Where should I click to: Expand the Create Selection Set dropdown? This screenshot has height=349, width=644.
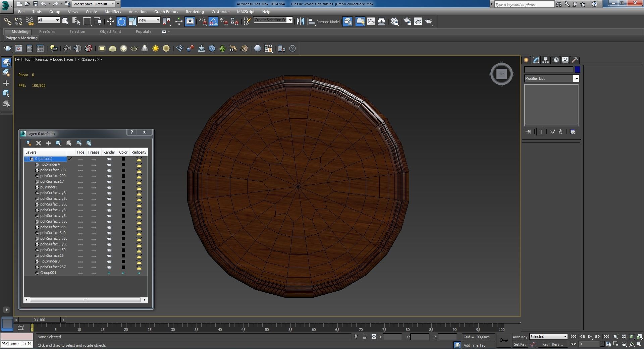[x=290, y=20]
